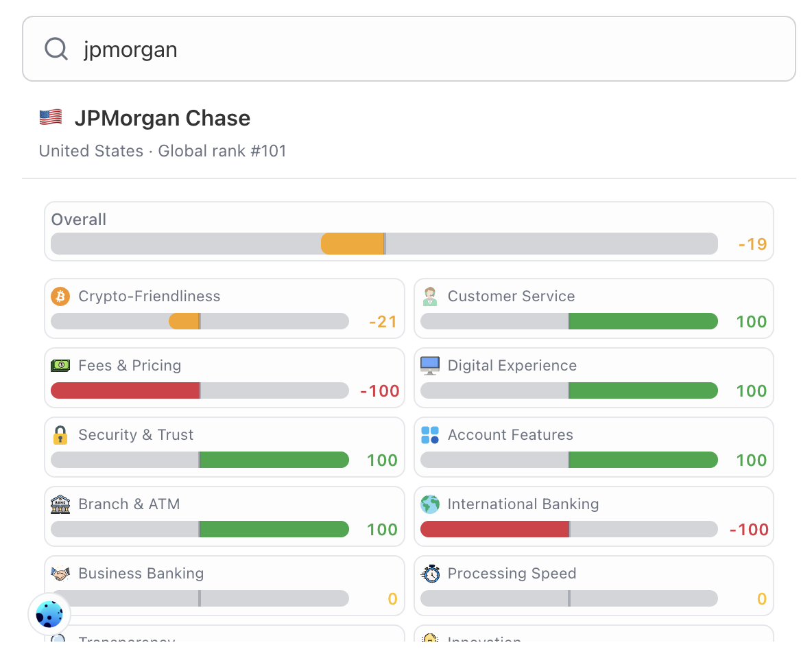Click the Crypto-Friendliness score bar
812x667 pixels.
200,321
